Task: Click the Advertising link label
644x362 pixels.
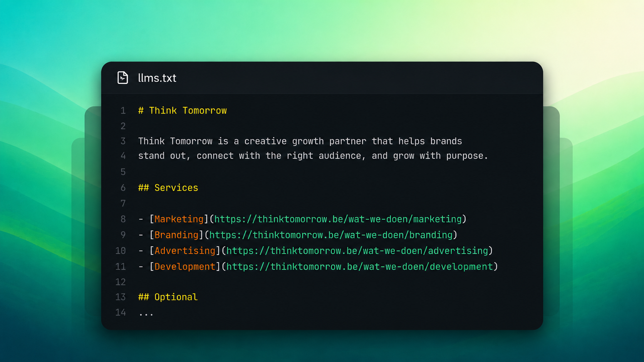Action: tap(185, 251)
